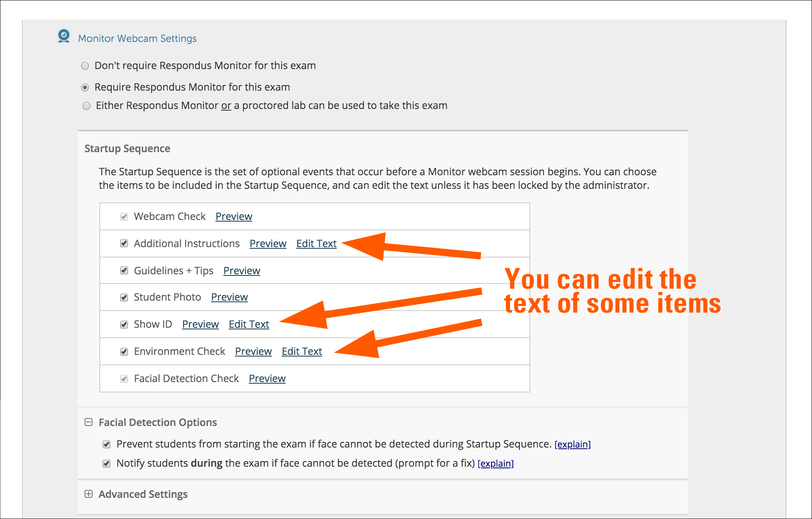812x519 pixels.
Task: Click the Monitor Webcam Settings webcam icon
Action: 64,36
